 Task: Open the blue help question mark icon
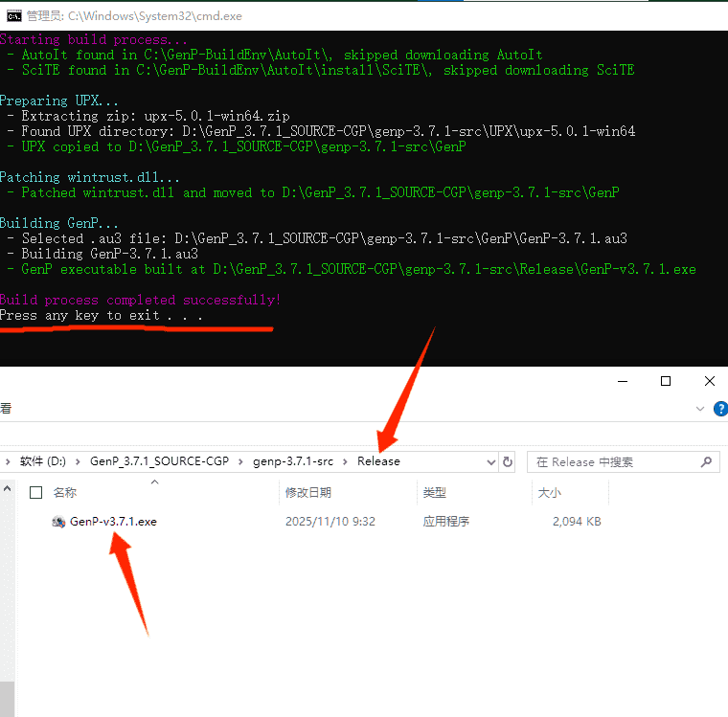pos(721,409)
